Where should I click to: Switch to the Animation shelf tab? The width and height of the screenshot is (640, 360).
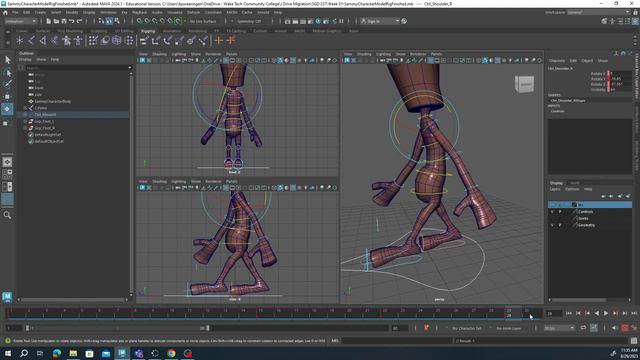click(171, 31)
